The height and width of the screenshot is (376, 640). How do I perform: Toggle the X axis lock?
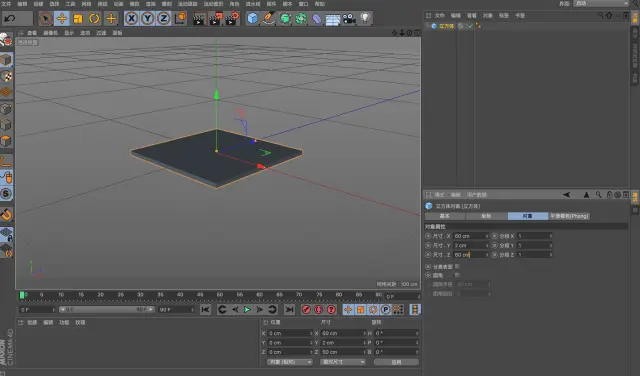point(131,19)
